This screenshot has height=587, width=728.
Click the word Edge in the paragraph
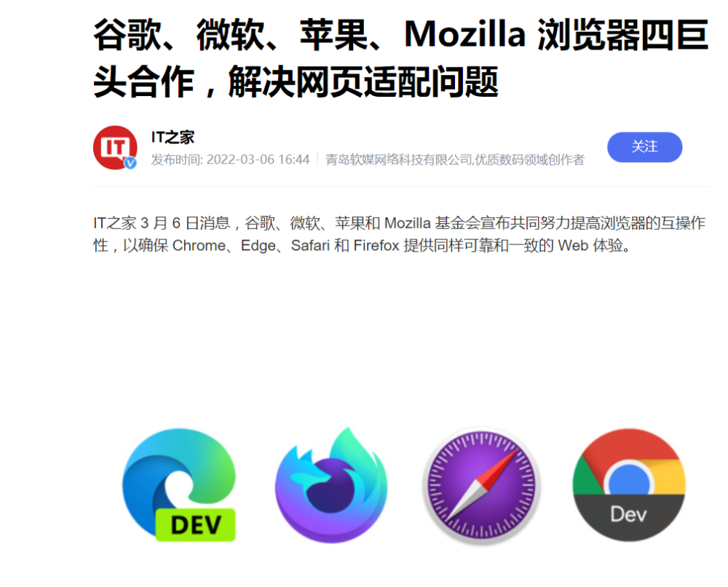pyautogui.click(x=258, y=245)
